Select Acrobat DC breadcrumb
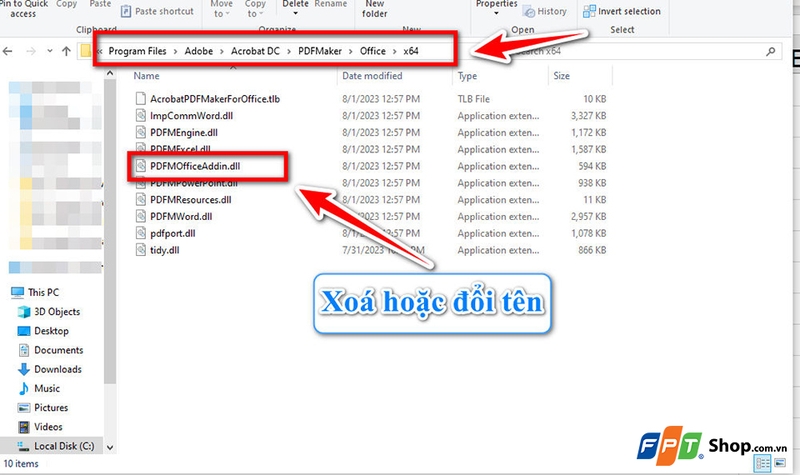Viewport: 800px width, 475px height. pos(255,51)
